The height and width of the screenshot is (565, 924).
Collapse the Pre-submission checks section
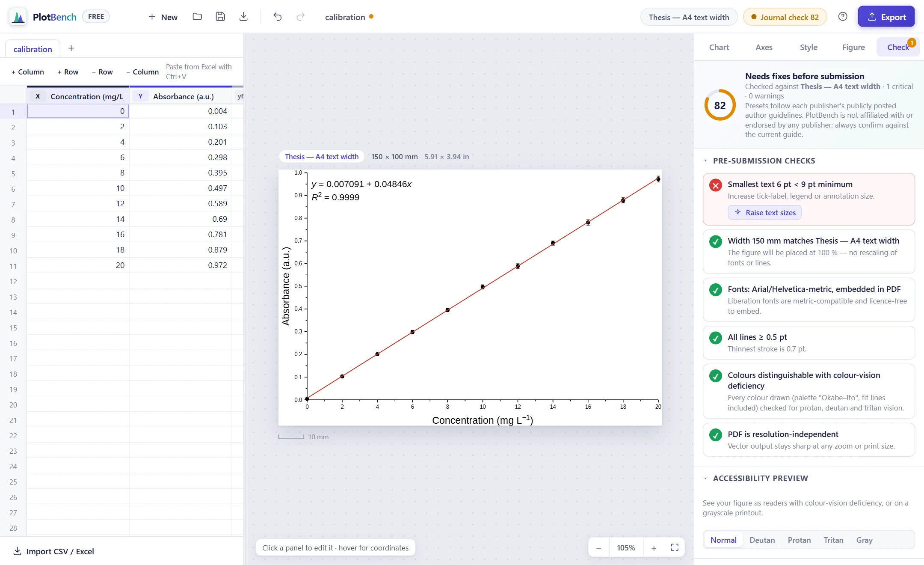(x=764, y=161)
